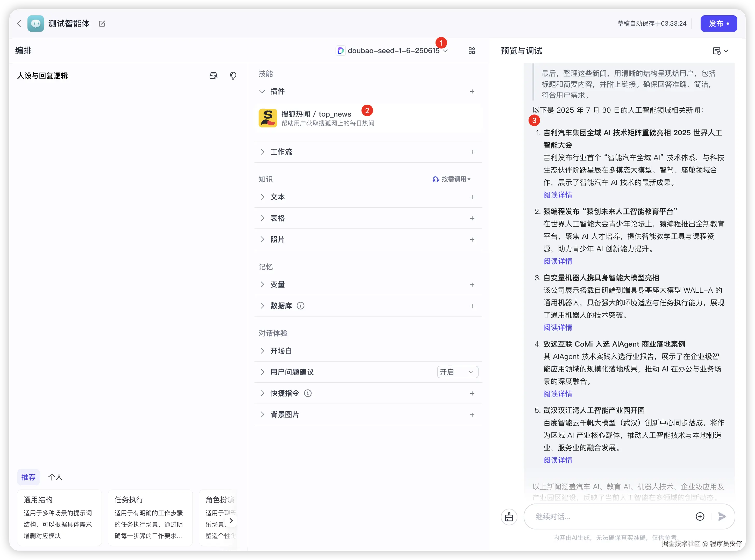Click the send arrow in chat input

(722, 516)
